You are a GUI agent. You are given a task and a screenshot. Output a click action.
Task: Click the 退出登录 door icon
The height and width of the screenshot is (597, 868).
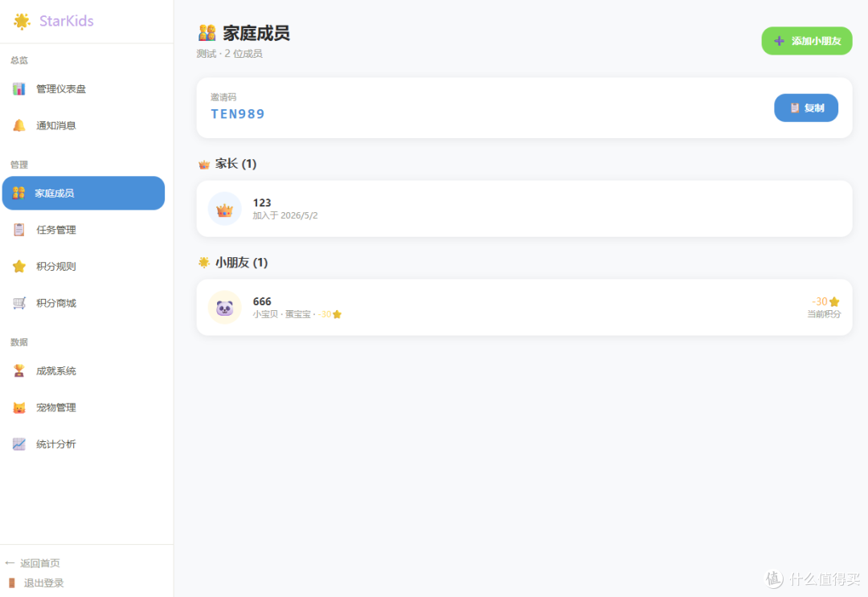(x=12, y=583)
